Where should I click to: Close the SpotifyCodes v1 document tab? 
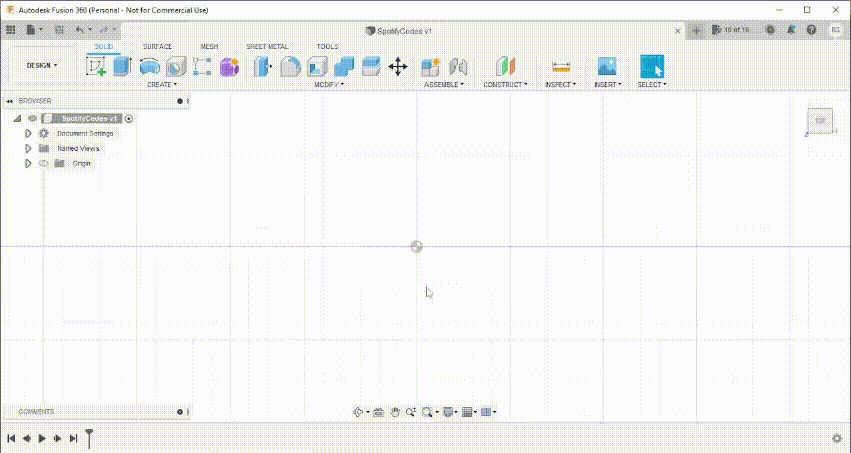tap(678, 31)
